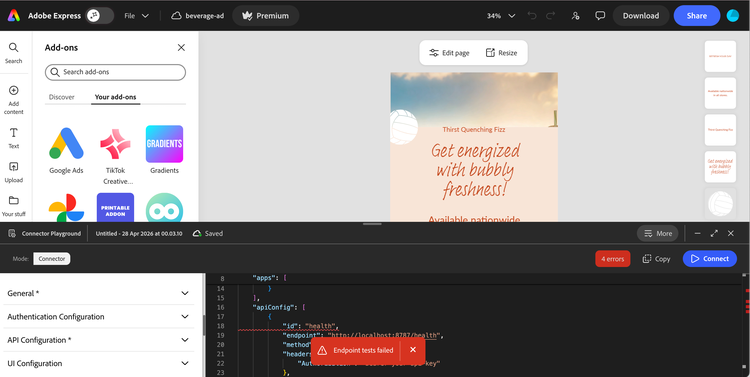Click the warning icon in failed alert

(x=322, y=351)
